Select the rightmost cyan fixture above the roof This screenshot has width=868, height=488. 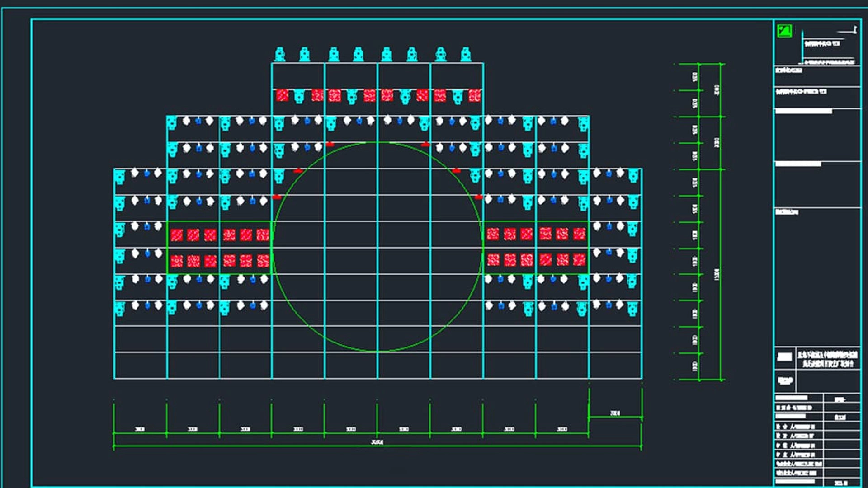tap(466, 54)
